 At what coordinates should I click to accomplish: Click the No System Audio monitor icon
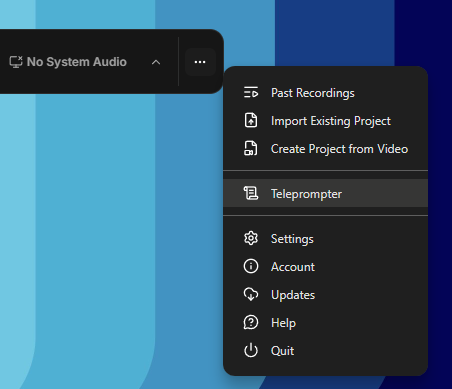coord(16,62)
